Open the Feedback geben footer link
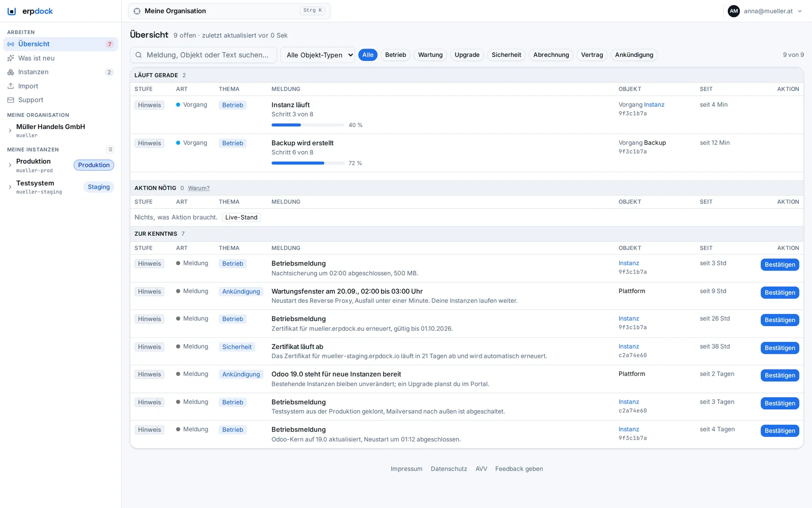812x508 pixels. (x=519, y=469)
